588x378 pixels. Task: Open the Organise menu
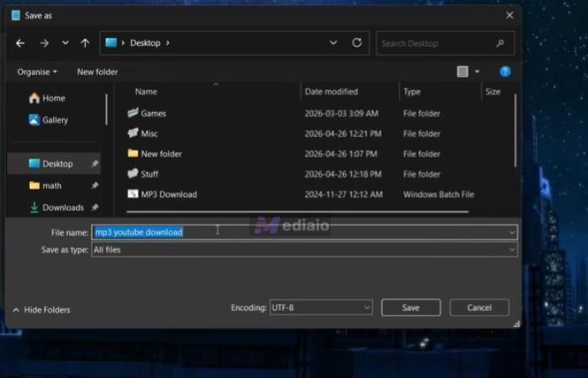coord(37,72)
